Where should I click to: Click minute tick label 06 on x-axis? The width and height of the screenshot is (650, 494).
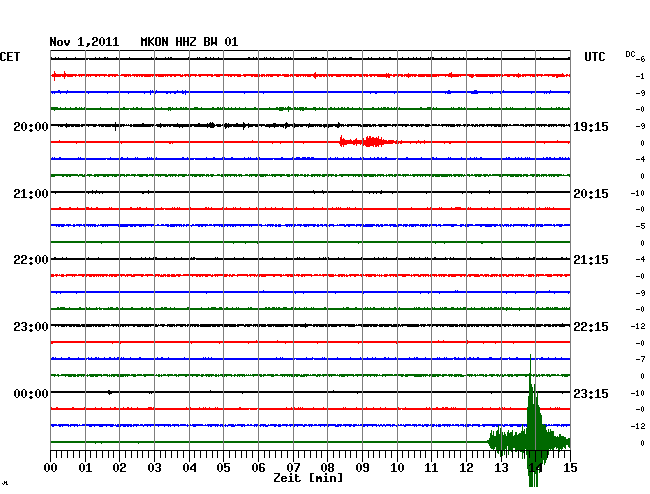point(258,467)
